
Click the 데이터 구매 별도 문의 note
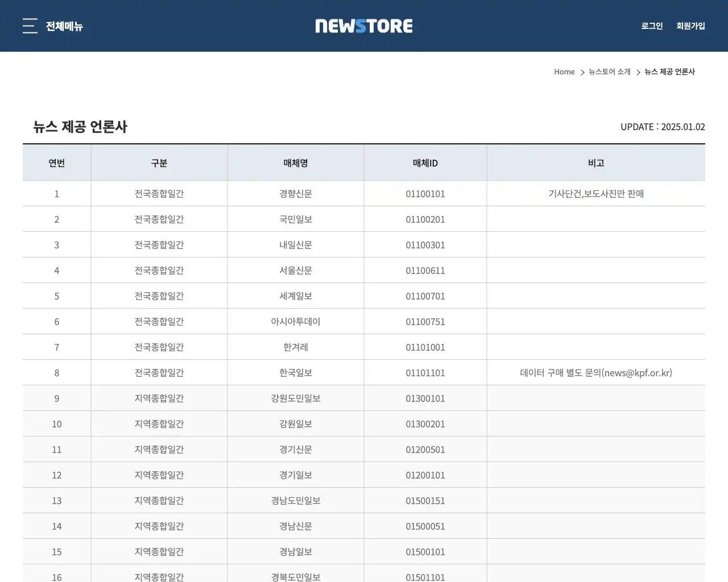[596, 373]
